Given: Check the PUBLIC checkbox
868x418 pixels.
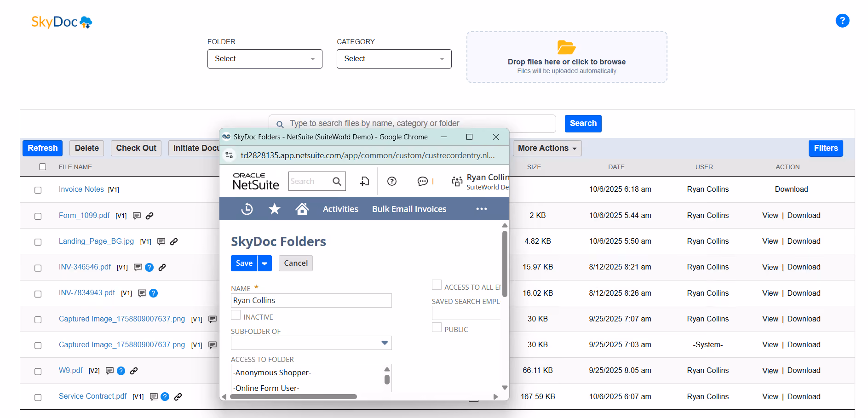Looking at the screenshot, I should pyautogui.click(x=437, y=327).
